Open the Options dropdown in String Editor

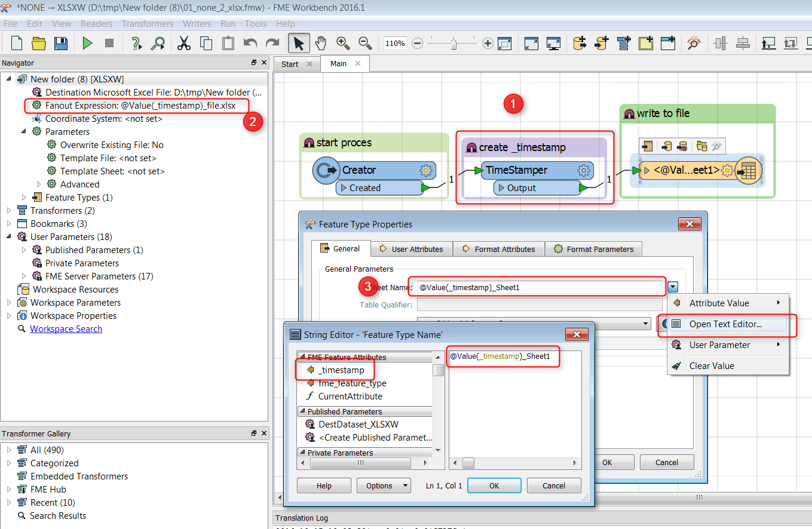[x=384, y=485]
